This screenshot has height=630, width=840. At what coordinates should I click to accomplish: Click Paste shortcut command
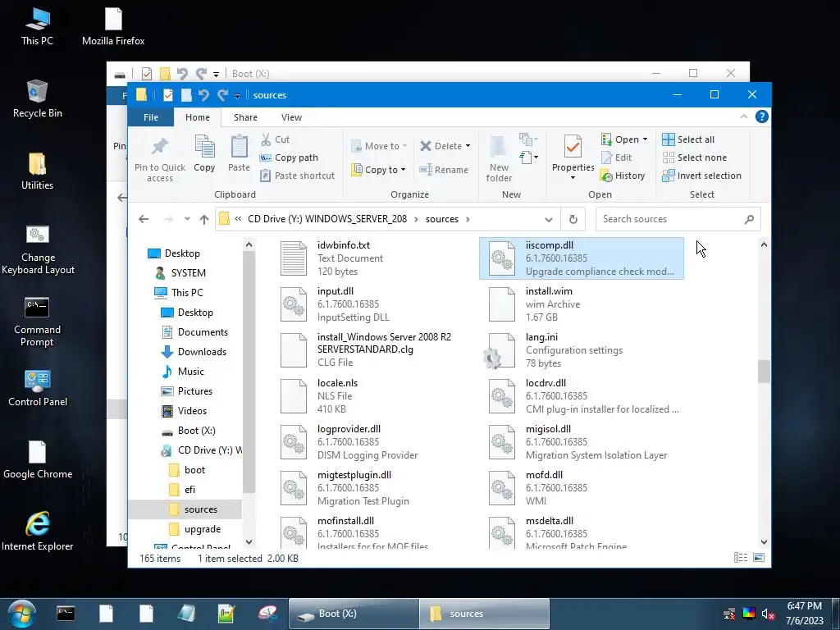tap(297, 176)
